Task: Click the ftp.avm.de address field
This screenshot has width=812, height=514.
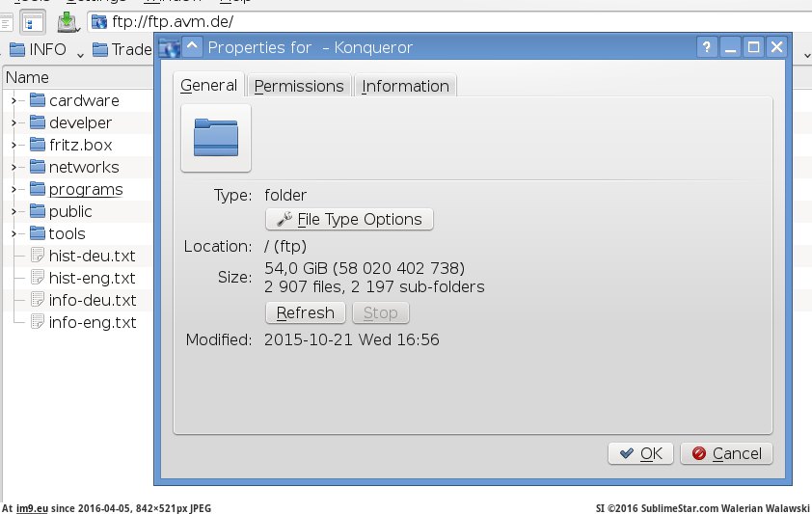Action: tap(449, 22)
